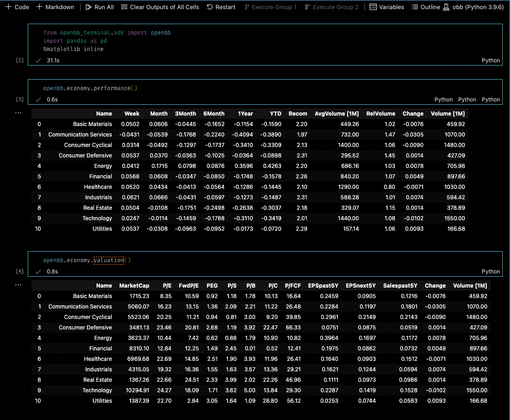Click execution count [3]
This screenshot has width=510, height=420.
(20, 99)
